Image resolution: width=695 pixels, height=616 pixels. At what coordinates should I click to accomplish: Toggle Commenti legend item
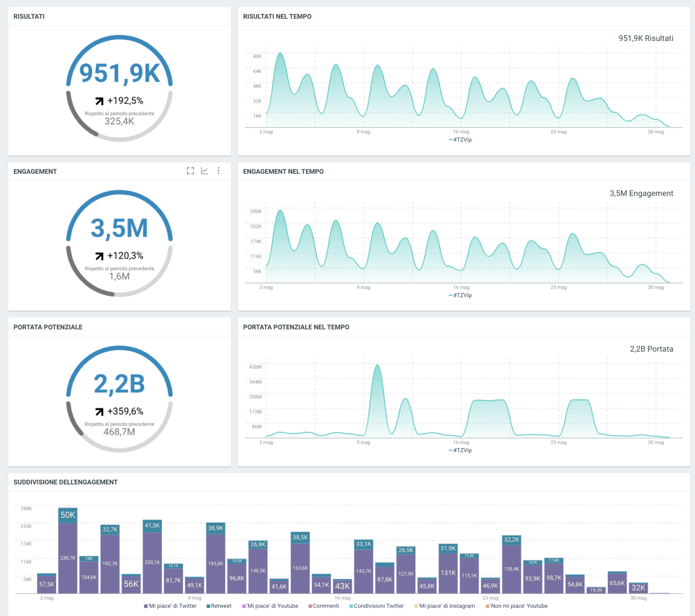pyautogui.click(x=324, y=606)
